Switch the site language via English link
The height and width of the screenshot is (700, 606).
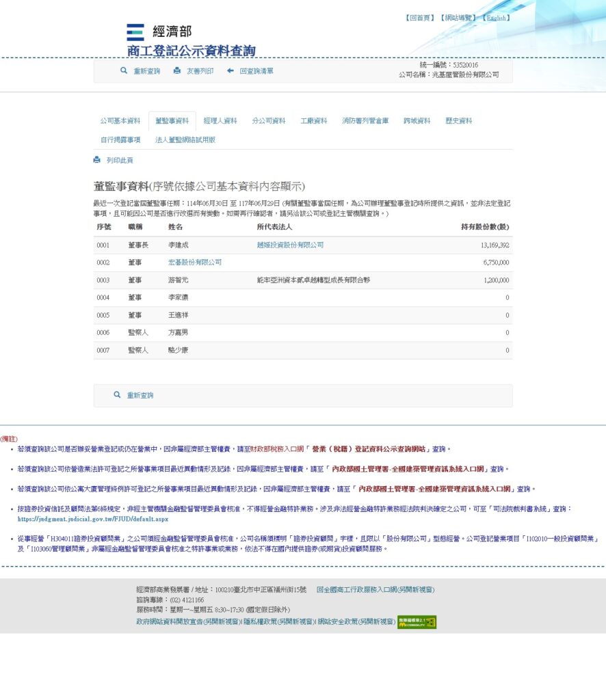coord(496,18)
